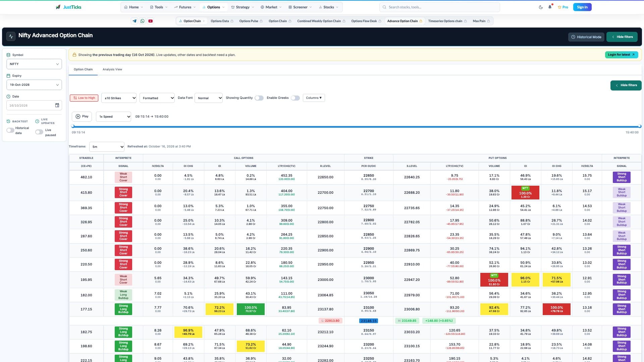Image resolution: width=644 pixels, height=362 pixels.
Task: Open the WhatsApp icon link
Action: 143,21
